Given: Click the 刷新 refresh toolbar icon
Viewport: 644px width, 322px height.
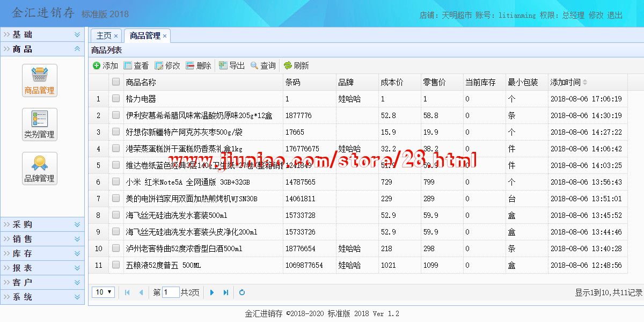Looking at the screenshot, I should pos(288,65).
